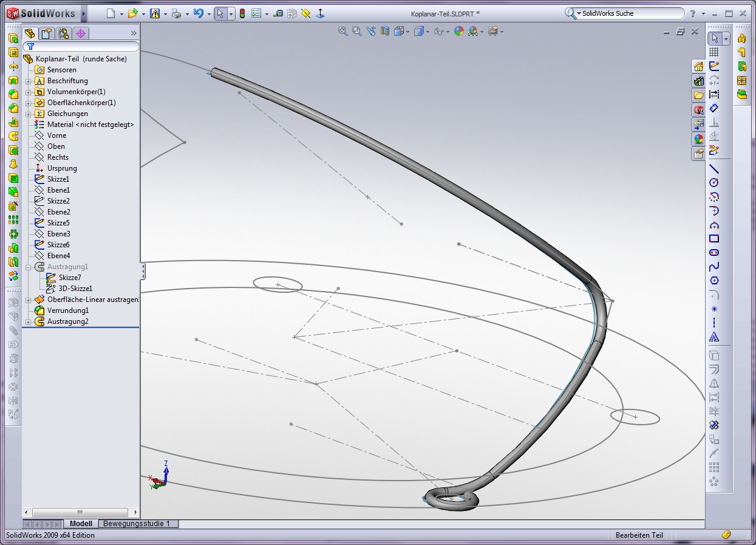Click the Print icon in top toolbar
Viewport: 756px width, 545px height.
tap(175, 13)
